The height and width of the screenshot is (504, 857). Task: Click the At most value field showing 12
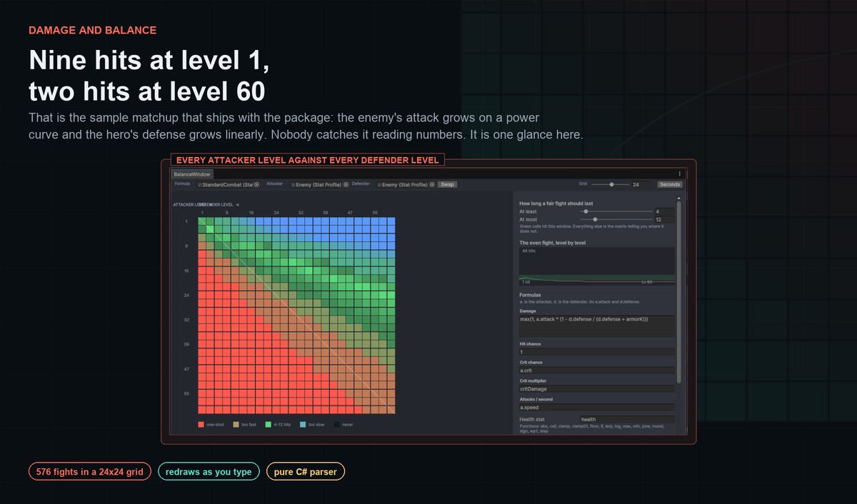tap(664, 219)
